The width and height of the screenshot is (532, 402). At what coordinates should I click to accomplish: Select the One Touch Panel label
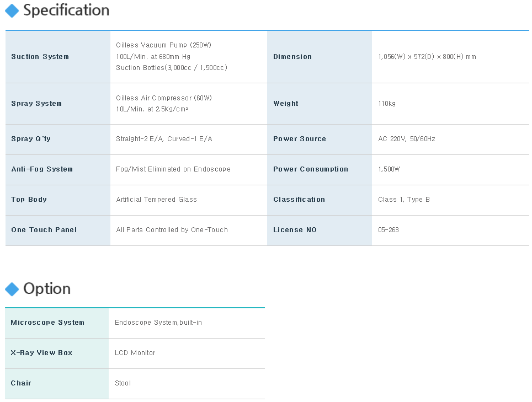pos(44,230)
